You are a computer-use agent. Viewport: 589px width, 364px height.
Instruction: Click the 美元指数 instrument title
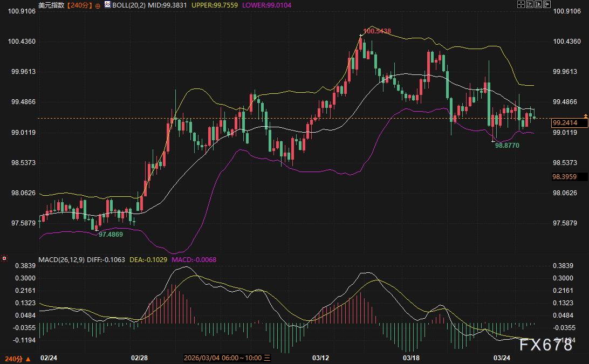[51, 4]
